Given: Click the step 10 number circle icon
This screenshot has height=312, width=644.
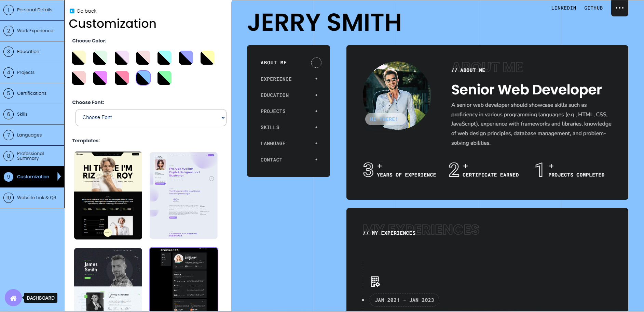Looking at the screenshot, I should click(x=9, y=198).
